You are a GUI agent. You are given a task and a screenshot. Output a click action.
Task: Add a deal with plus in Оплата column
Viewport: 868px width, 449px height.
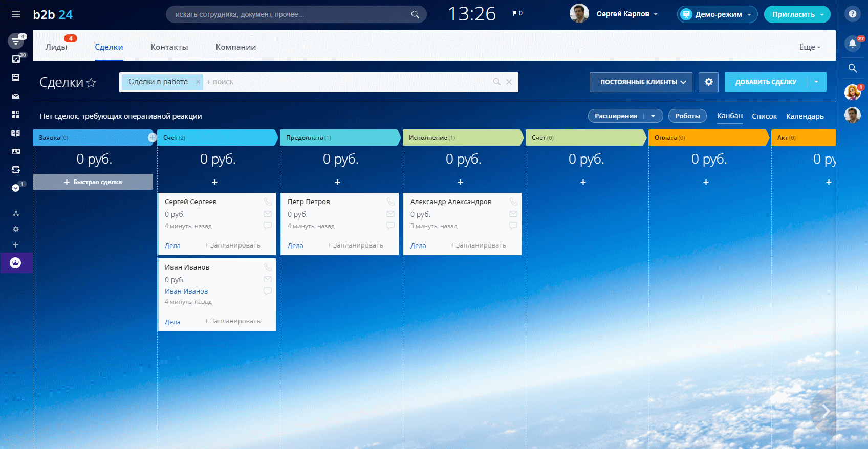point(706,182)
